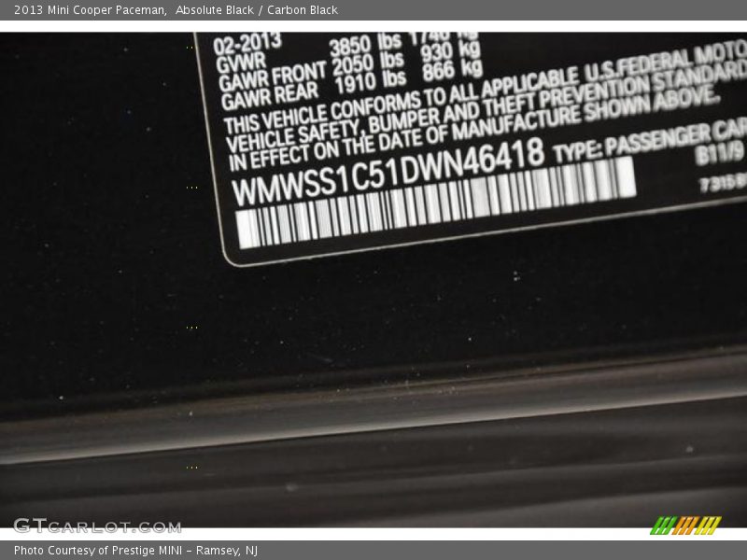Select the Absolute Black / Carbon Black text
Image resolution: width=747 pixels, height=560 pixels.
tap(257, 10)
